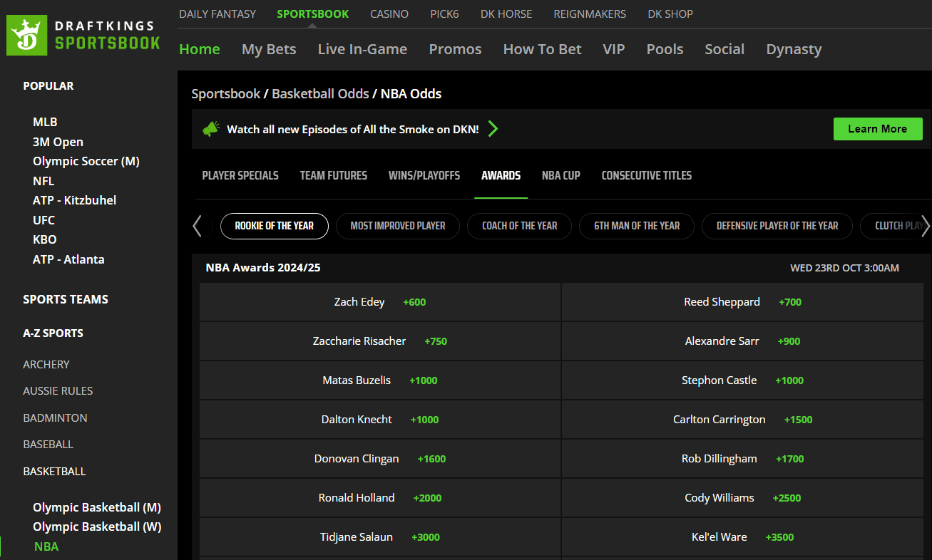Open MLB in the Popular sidebar
The width and height of the screenshot is (932, 560).
pos(45,122)
